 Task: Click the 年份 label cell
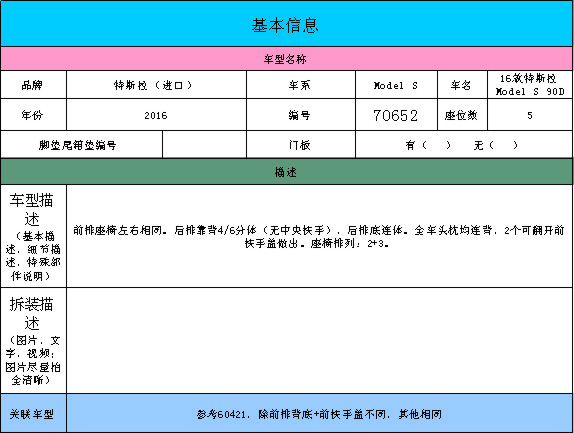pos(33,115)
